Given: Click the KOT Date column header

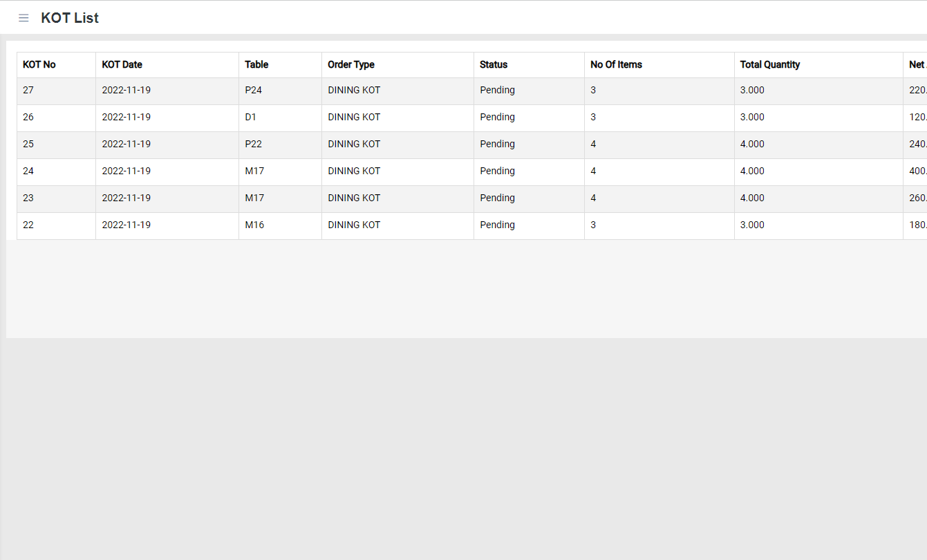Looking at the screenshot, I should coord(122,64).
